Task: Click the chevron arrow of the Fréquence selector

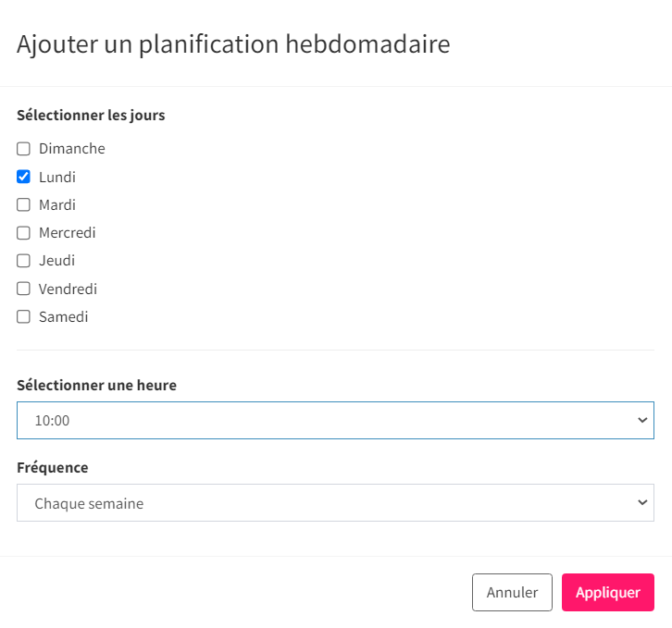Action: click(x=642, y=502)
